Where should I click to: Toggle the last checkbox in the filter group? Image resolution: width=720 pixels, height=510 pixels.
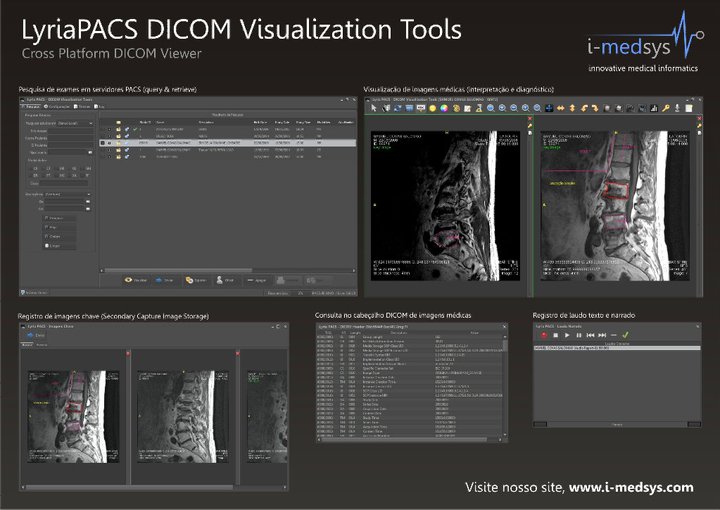(x=44, y=244)
